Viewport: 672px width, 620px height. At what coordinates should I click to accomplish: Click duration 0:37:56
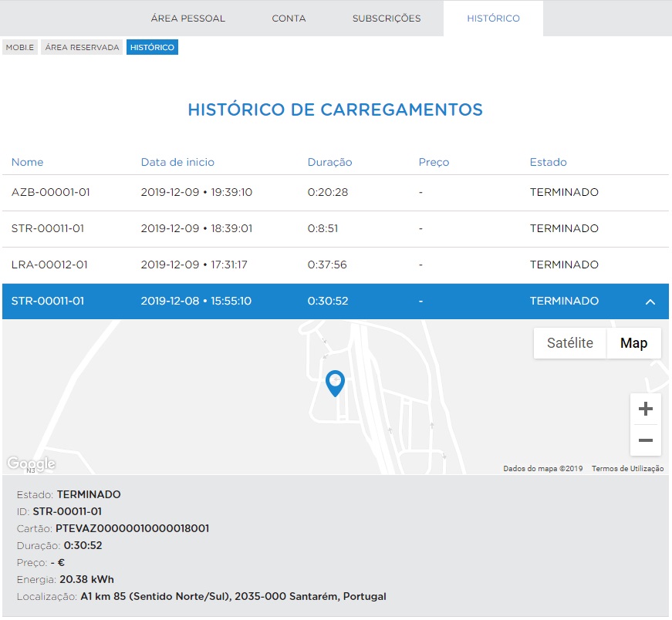pyautogui.click(x=327, y=265)
